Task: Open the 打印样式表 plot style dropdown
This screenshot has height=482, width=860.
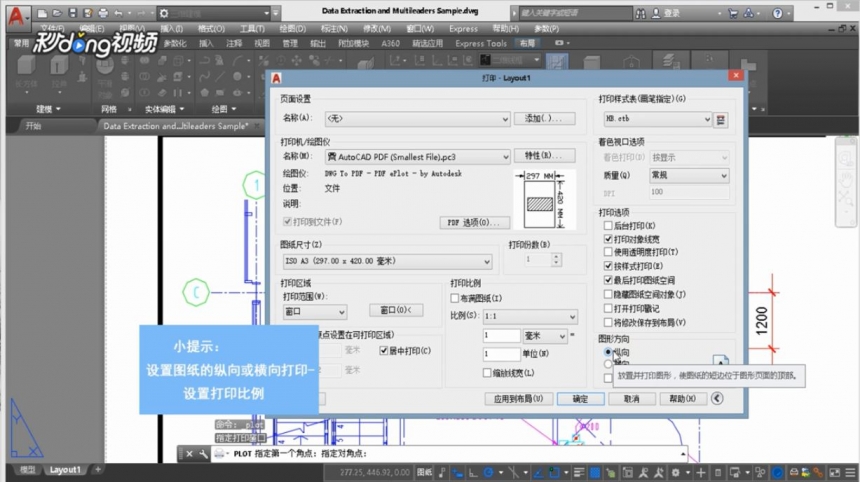Action: coord(657,119)
